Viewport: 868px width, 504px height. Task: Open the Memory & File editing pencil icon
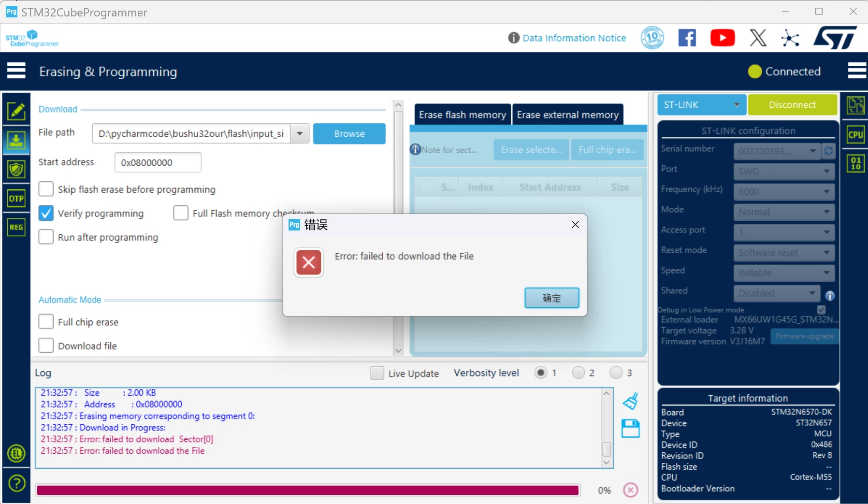coord(16,111)
